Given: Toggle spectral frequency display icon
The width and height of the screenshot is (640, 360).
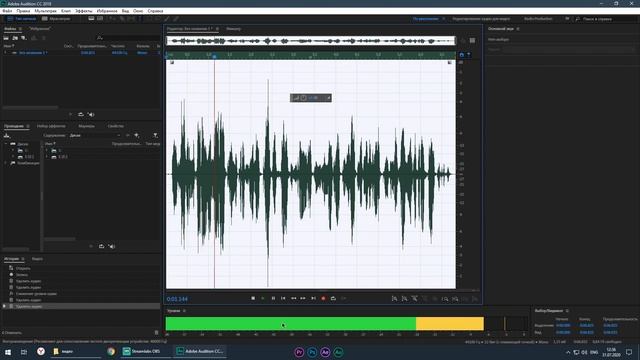Looking at the screenshot, I should coord(91,19).
